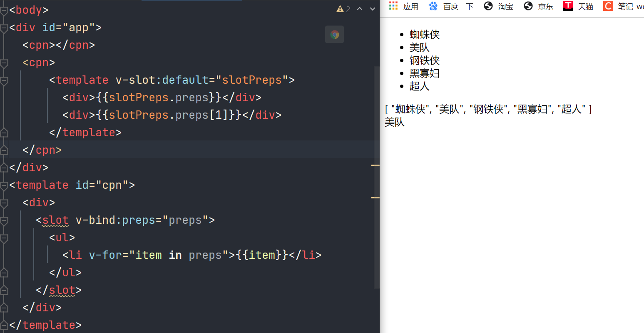
Task: Click the underlined opening slot tag name
Action: (x=55, y=220)
